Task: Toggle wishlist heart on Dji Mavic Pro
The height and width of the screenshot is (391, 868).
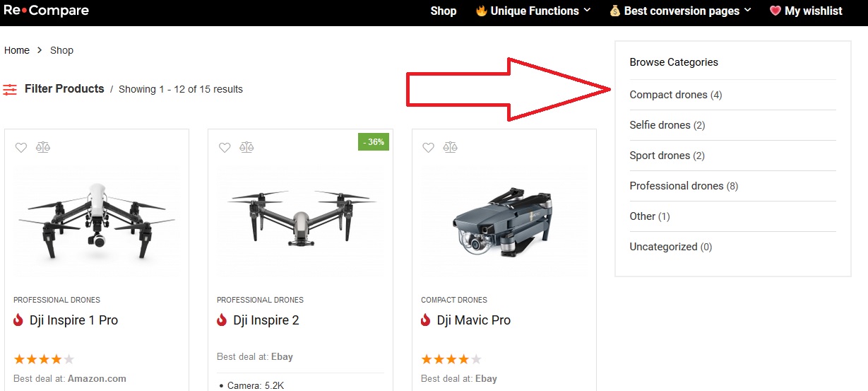Action: (428, 147)
